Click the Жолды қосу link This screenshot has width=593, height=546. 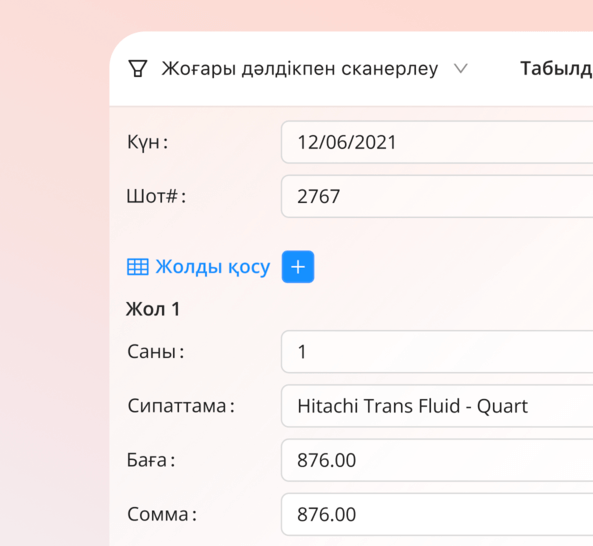pos(213,267)
